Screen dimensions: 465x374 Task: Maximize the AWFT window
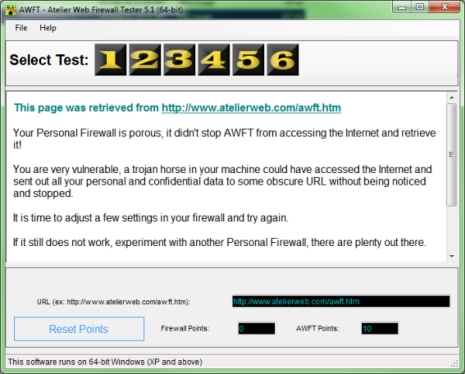pos(420,6)
